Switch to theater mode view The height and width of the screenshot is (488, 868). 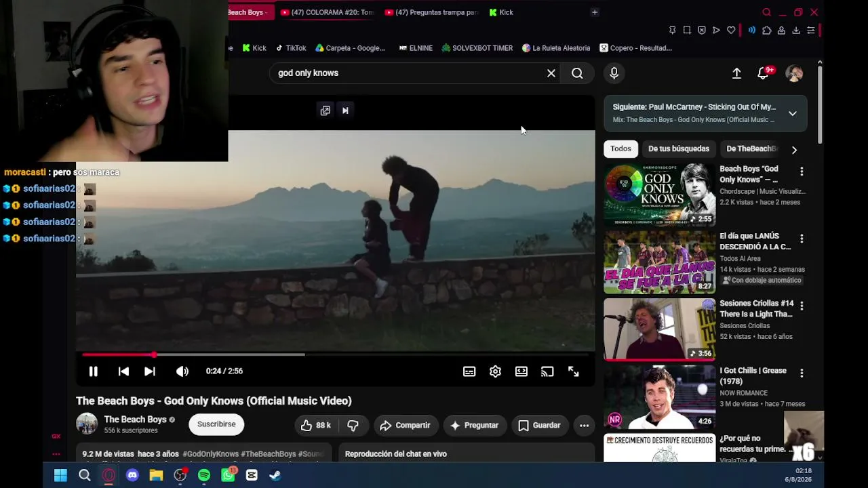tap(521, 371)
